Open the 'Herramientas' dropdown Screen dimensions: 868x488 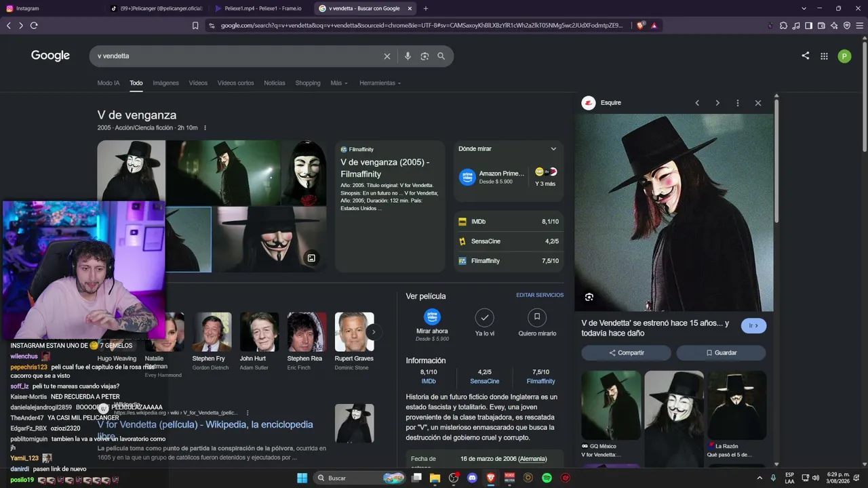[380, 83]
